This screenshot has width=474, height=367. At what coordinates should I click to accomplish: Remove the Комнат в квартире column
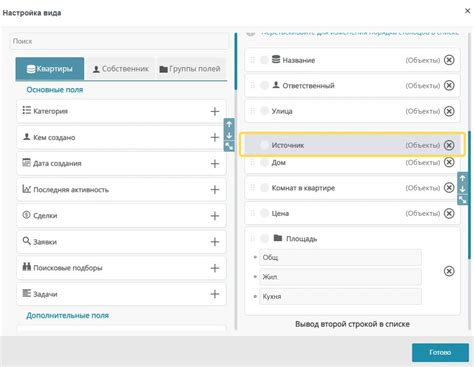(x=449, y=188)
